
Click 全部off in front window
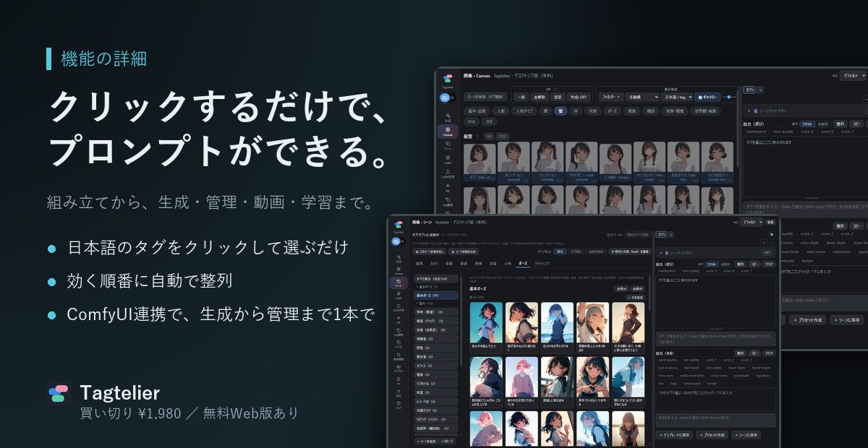(x=637, y=288)
